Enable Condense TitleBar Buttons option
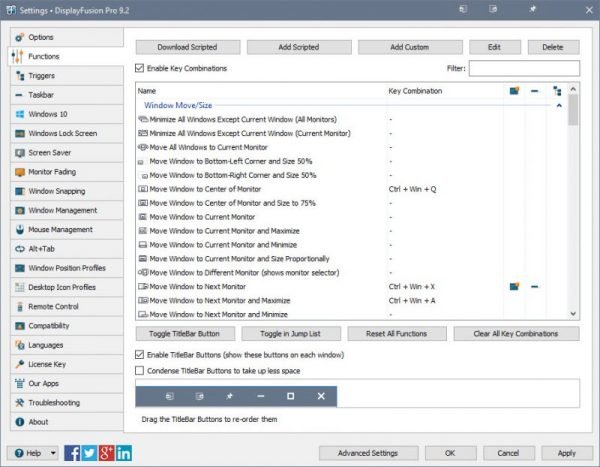 [x=139, y=371]
